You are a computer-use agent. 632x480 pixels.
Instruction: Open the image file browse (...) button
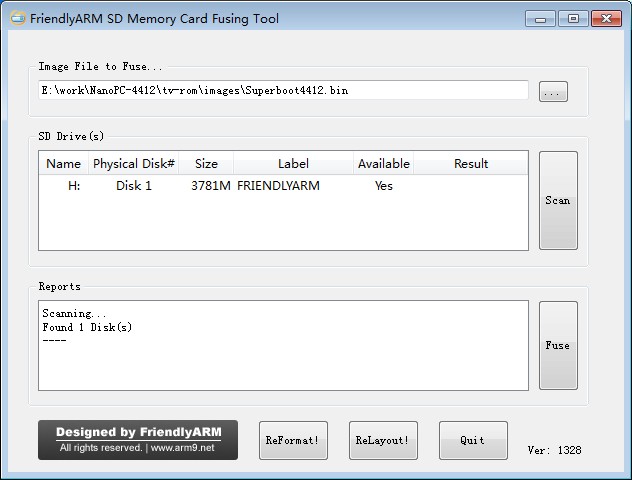tap(553, 91)
